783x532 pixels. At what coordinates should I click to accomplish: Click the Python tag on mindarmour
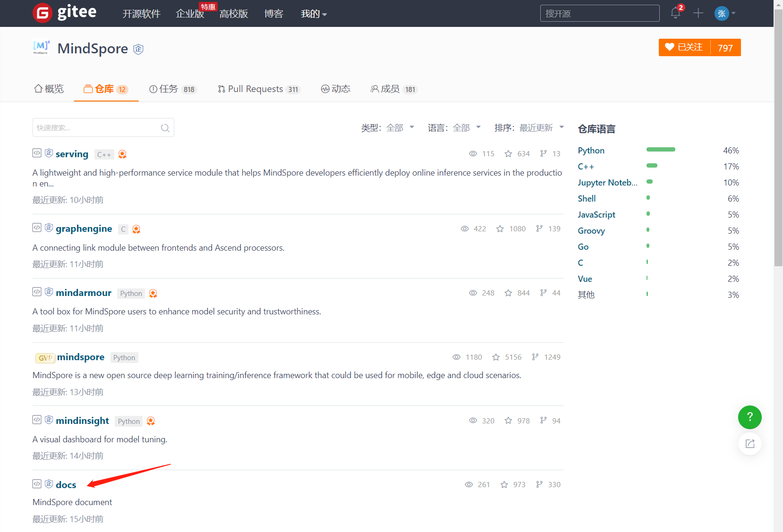point(131,294)
